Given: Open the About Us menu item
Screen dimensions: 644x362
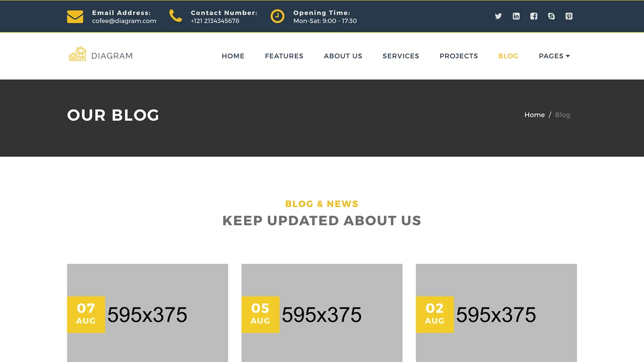Looking at the screenshot, I should tap(343, 56).
